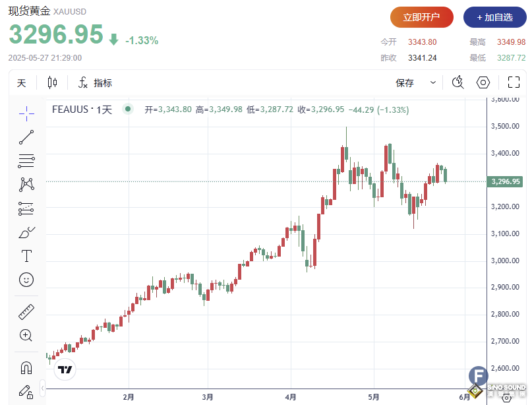This screenshot has width=532, height=405.
Task: Open the 天 time interval dropdown
Action: pos(22,82)
